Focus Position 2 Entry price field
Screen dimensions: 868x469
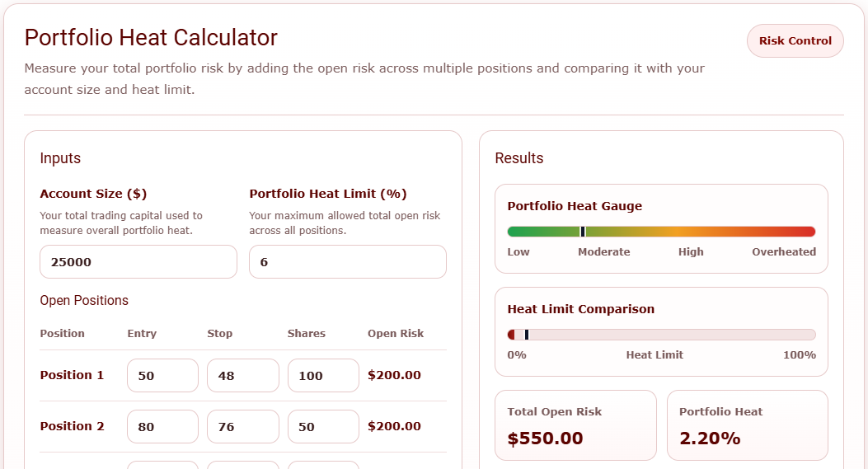coord(162,427)
